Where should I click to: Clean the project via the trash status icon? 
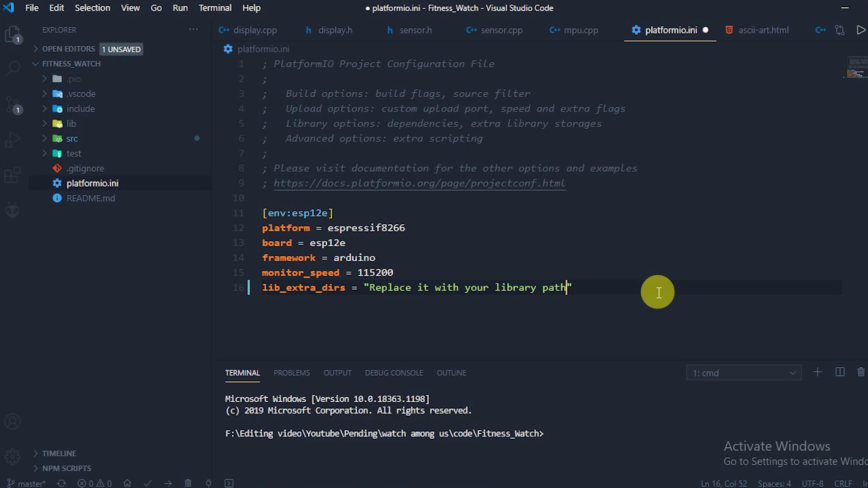pos(188,483)
